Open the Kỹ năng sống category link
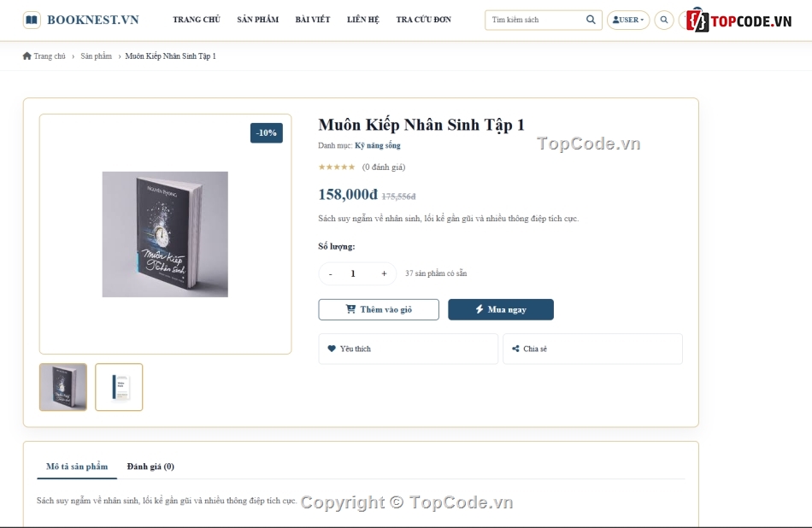The width and height of the screenshot is (812, 528). click(378, 145)
